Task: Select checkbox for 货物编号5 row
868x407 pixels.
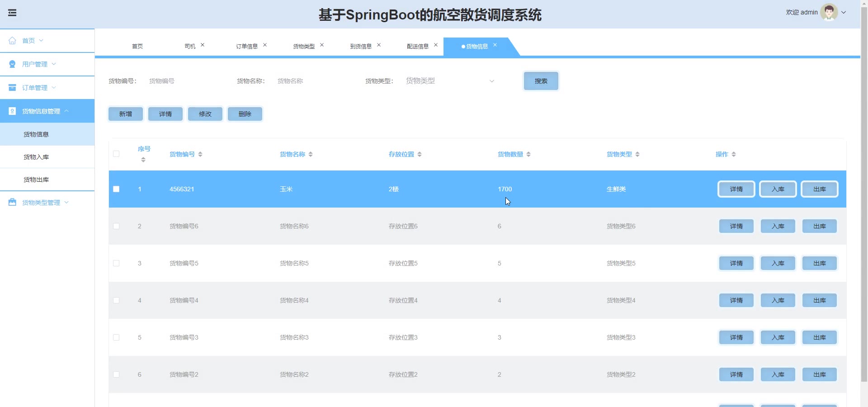Action: click(x=116, y=263)
